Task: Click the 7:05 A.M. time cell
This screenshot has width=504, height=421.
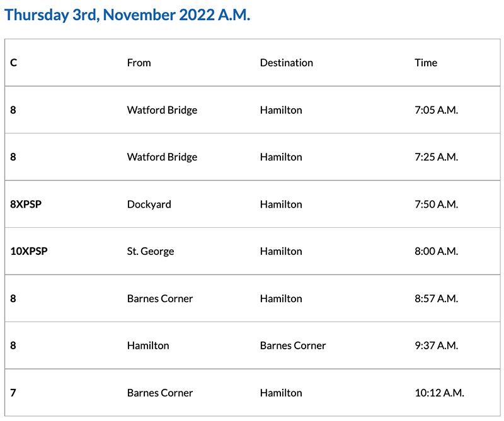Action: pyautogui.click(x=436, y=109)
